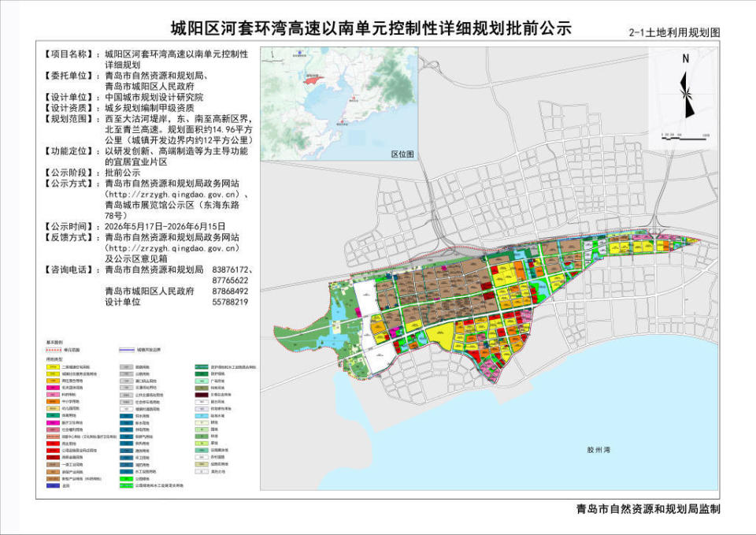Image resolution: width=756 pixels, height=535 pixels.
Task: Open the website URL under 公示方式
Action: coord(173,195)
